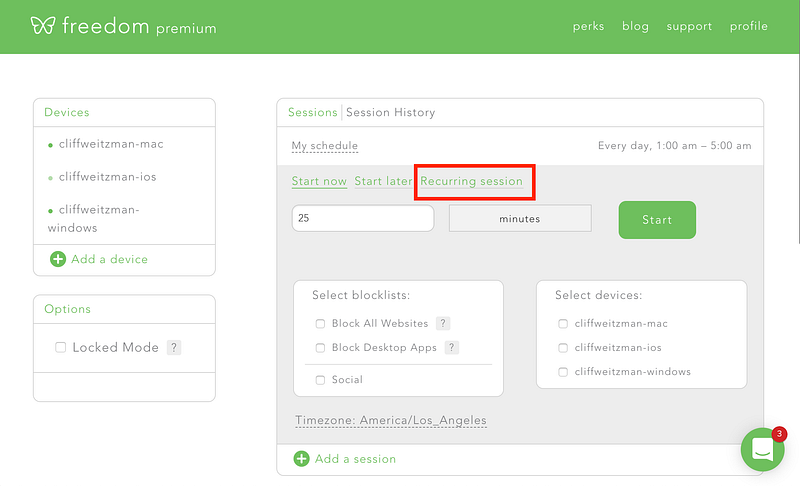Viewport: 800px width, 486px height.
Task: Open the chat widget with 3 notifications
Action: point(762,449)
